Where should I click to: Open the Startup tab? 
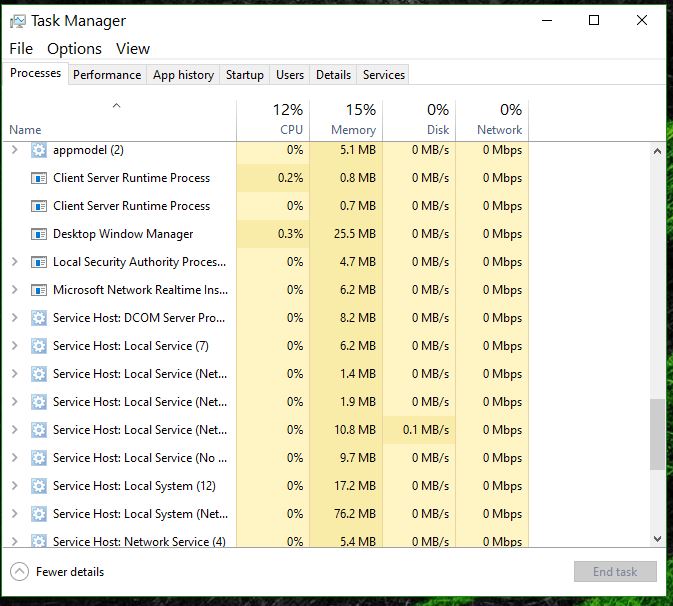click(245, 75)
